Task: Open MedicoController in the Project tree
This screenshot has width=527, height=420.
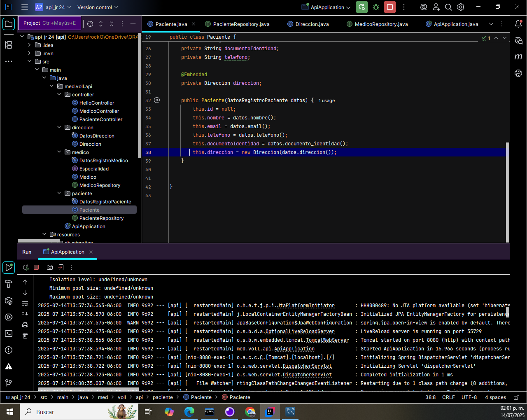Action: click(99, 111)
